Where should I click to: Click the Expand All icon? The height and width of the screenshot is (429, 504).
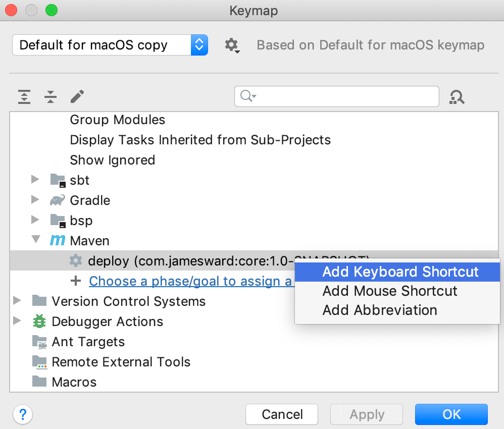pyautogui.click(x=24, y=96)
